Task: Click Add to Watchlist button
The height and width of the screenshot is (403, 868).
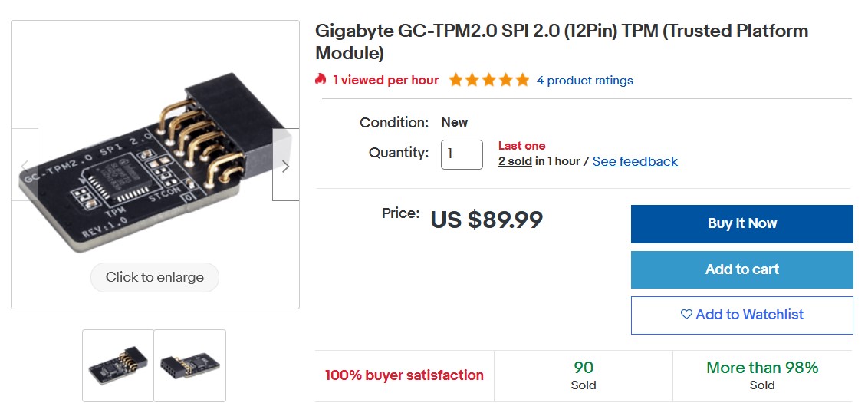Action: [741, 315]
